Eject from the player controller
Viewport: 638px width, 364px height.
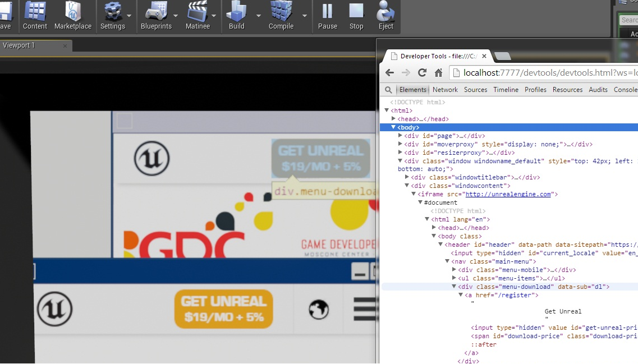(x=385, y=16)
